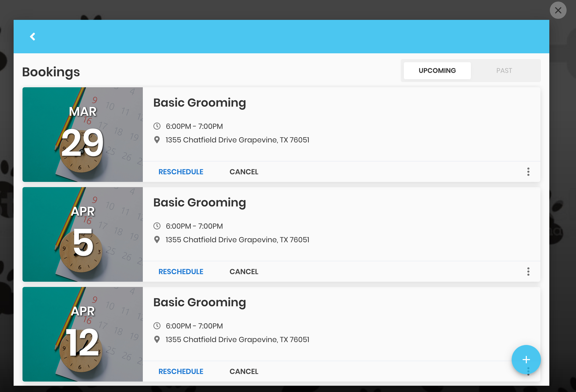Screen dimensions: 576x392
Task: Click the Basic Grooming title on March 29 card
Action: pos(200,103)
